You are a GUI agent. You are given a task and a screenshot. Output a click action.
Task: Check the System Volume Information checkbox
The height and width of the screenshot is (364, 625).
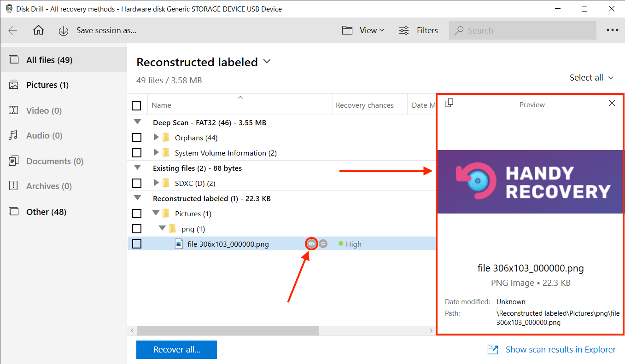pyautogui.click(x=137, y=153)
